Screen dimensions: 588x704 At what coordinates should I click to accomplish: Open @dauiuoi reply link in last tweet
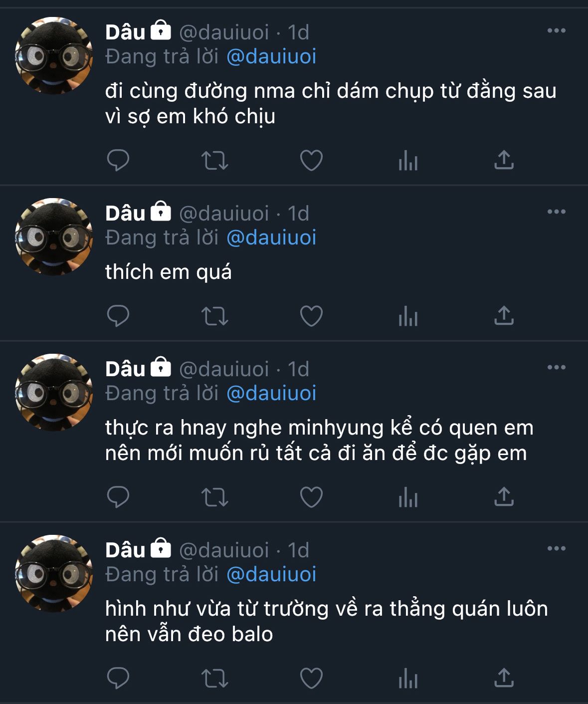[x=271, y=574]
